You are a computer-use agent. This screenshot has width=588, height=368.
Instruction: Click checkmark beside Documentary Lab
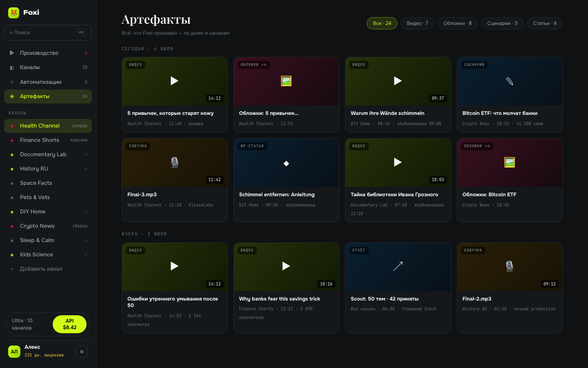[86, 155]
